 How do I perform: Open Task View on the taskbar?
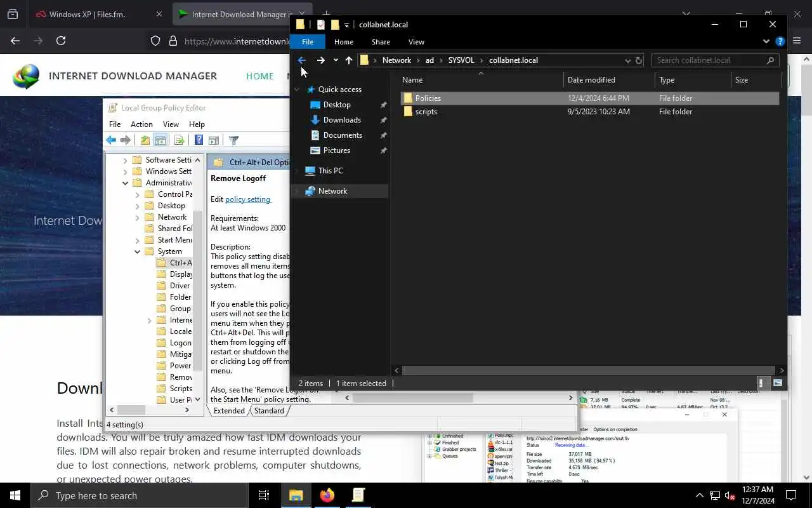(x=264, y=495)
